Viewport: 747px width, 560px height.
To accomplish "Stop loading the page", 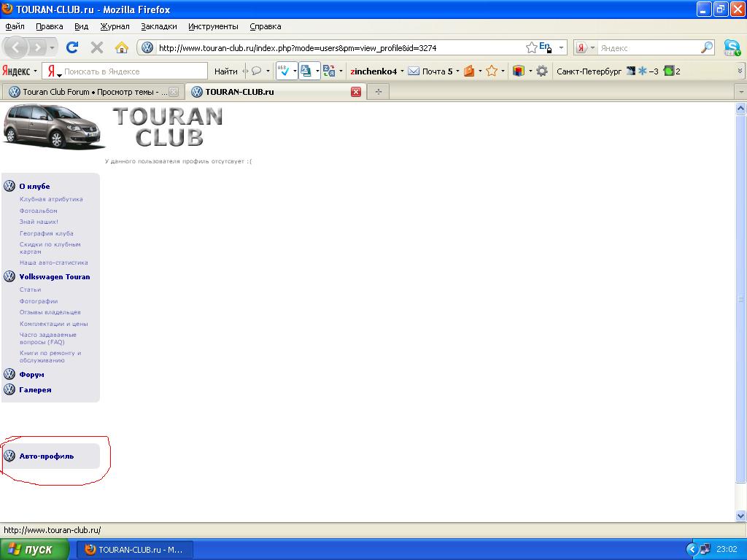I will [x=97, y=47].
